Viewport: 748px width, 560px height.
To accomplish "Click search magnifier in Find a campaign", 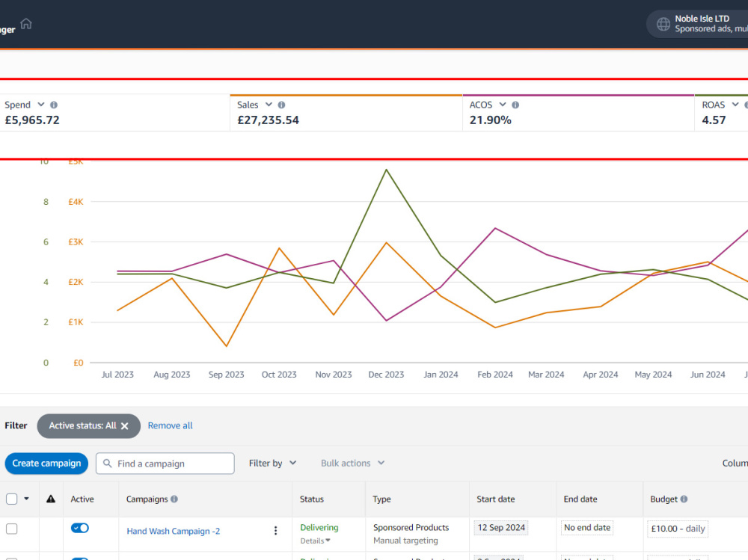I will click(x=107, y=463).
